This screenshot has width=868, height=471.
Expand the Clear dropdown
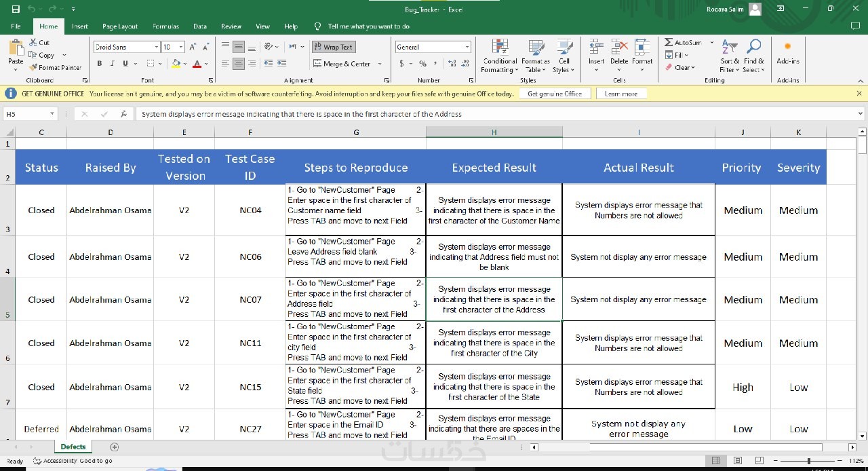(693, 68)
